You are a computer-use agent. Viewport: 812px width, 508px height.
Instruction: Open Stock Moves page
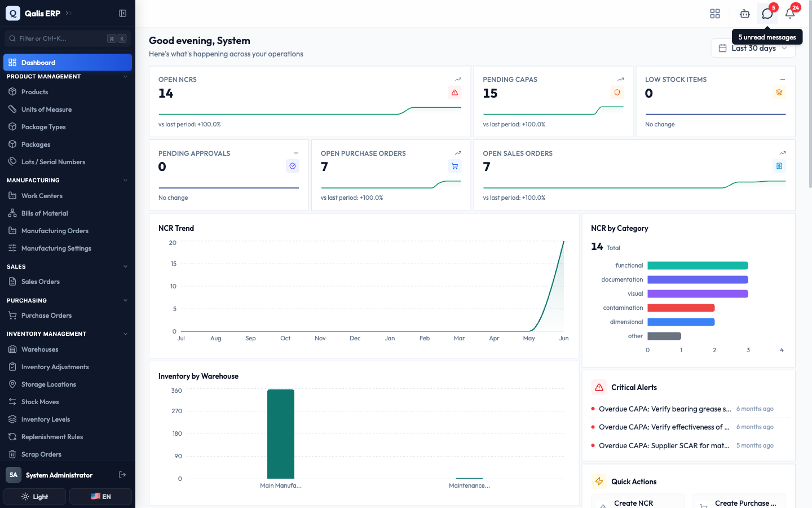click(68, 402)
